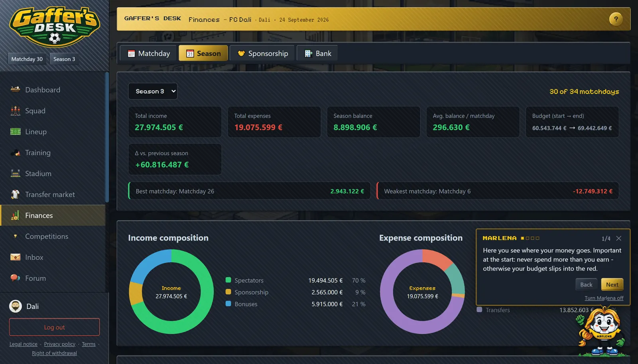Screen dimensions: 638x364
Task: Open the Dashboard sidebar icon
Action: 16,90
